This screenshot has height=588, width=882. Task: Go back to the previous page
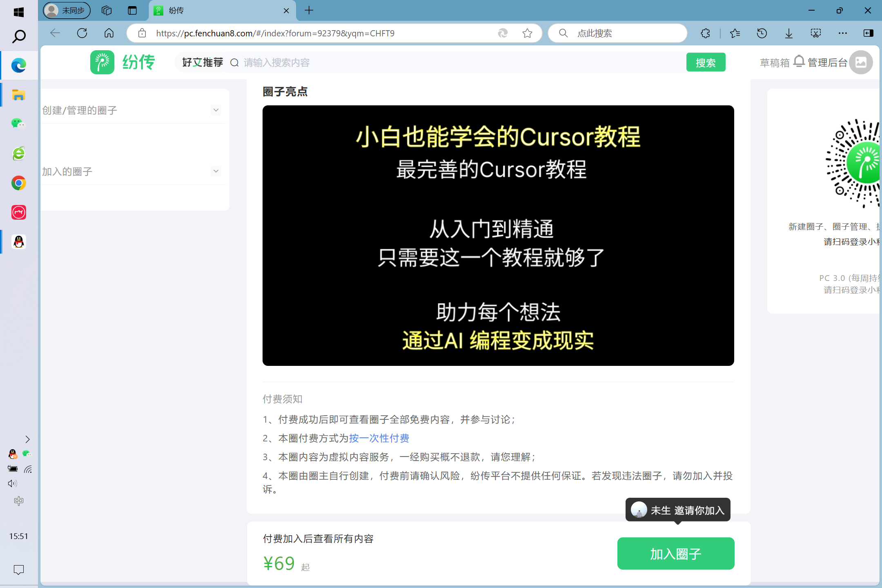[x=55, y=33]
